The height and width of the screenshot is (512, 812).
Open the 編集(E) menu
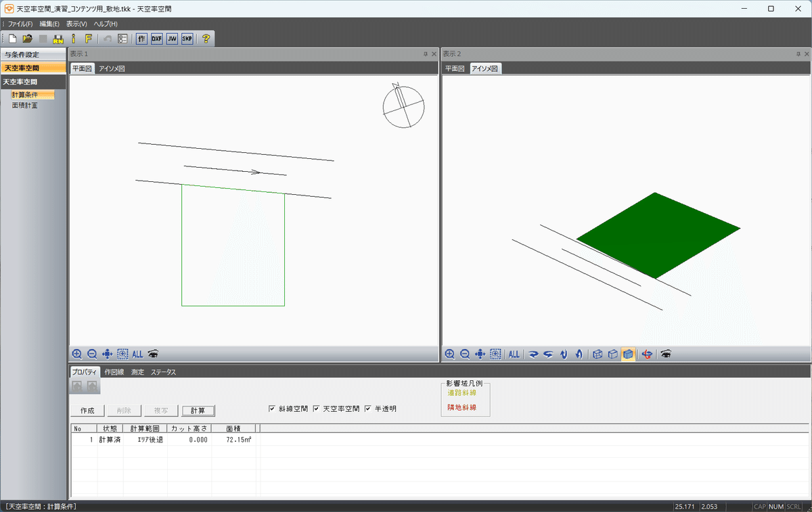[49, 24]
